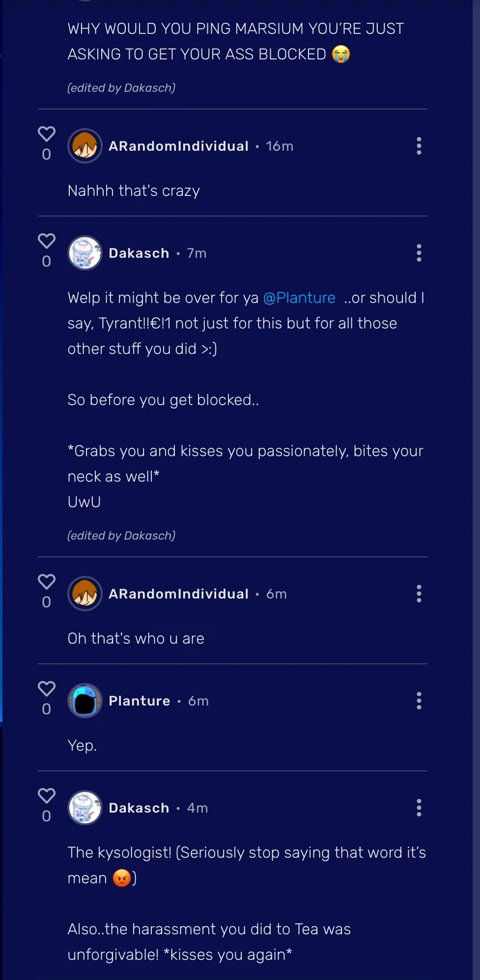Open three-dot menu on 'Oh that's who u are'
Screen dimensions: 480x980
pos(418,594)
